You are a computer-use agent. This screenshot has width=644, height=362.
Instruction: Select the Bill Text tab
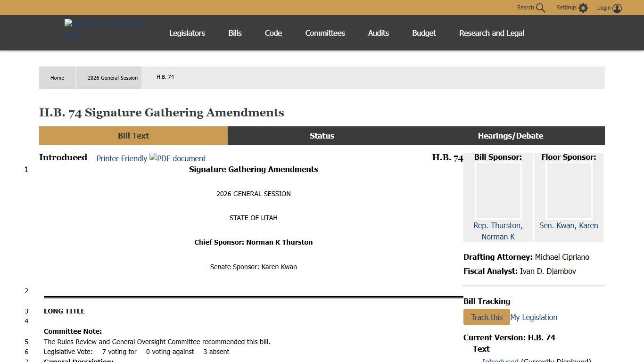click(133, 136)
